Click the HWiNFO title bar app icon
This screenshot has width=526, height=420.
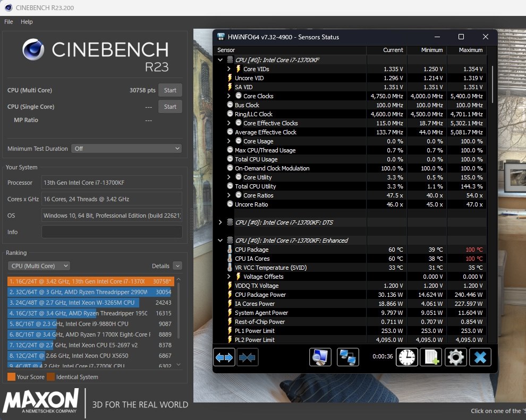pyautogui.click(x=220, y=37)
